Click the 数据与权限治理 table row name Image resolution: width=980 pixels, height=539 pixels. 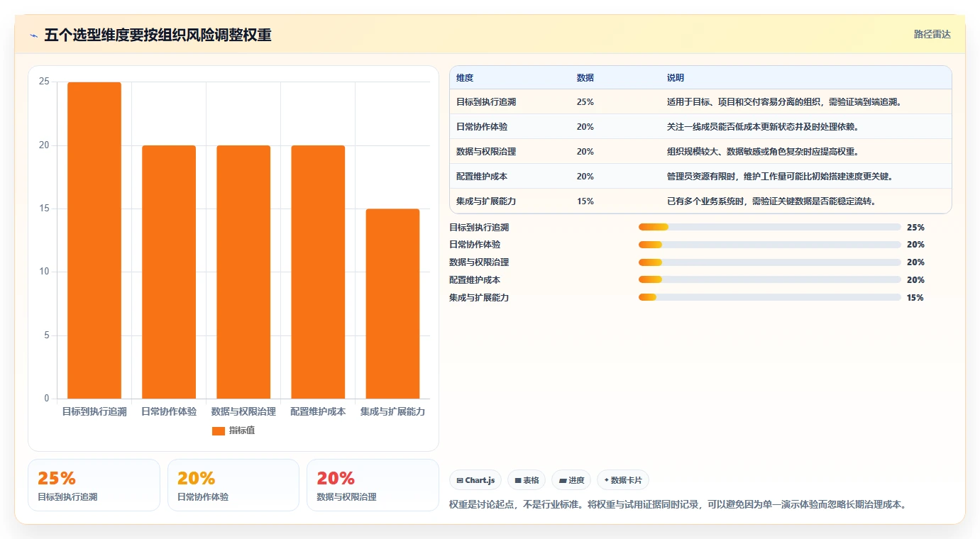point(486,152)
